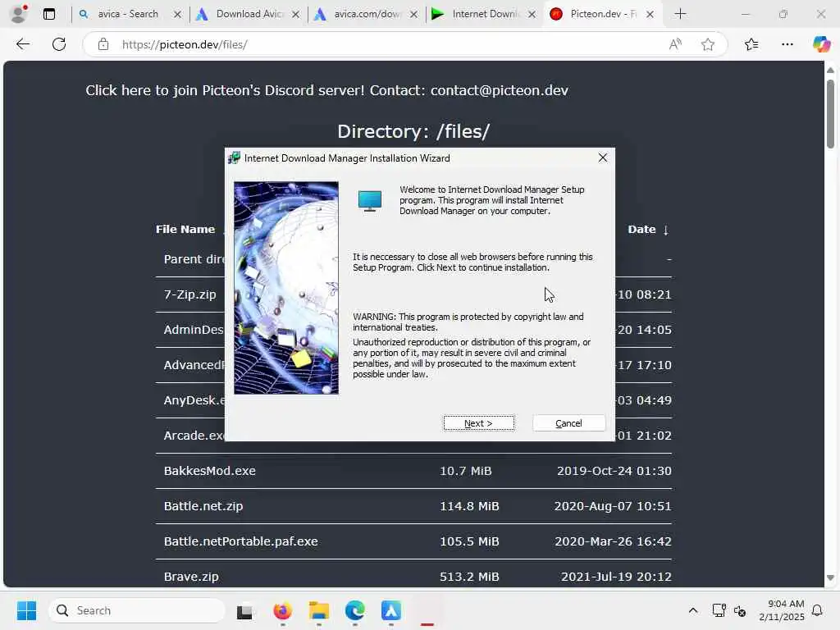Image resolution: width=840 pixels, height=630 pixels.
Task: Download Brave.zip file
Action: [x=191, y=577]
